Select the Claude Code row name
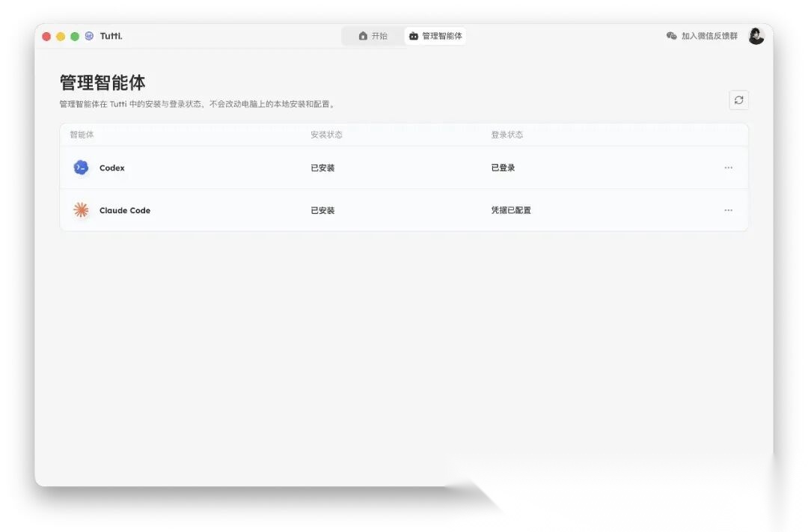This screenshot has height=532, width=808. coord(125,210)
